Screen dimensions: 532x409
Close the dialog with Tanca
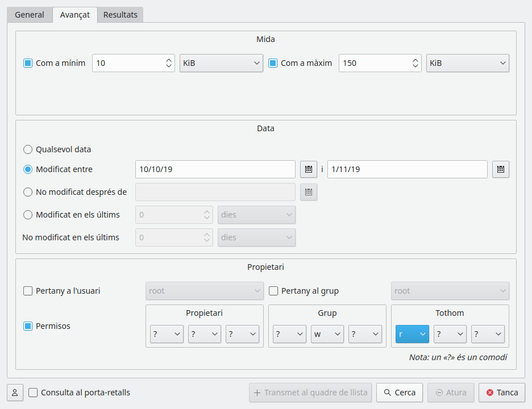(x=501, y=393)
